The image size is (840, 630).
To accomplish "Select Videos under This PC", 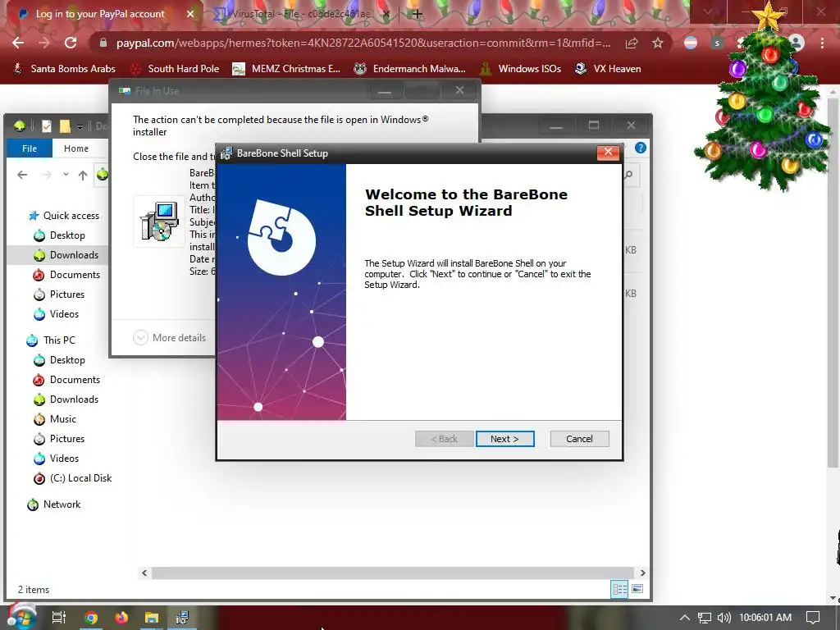I will (57, 459).
